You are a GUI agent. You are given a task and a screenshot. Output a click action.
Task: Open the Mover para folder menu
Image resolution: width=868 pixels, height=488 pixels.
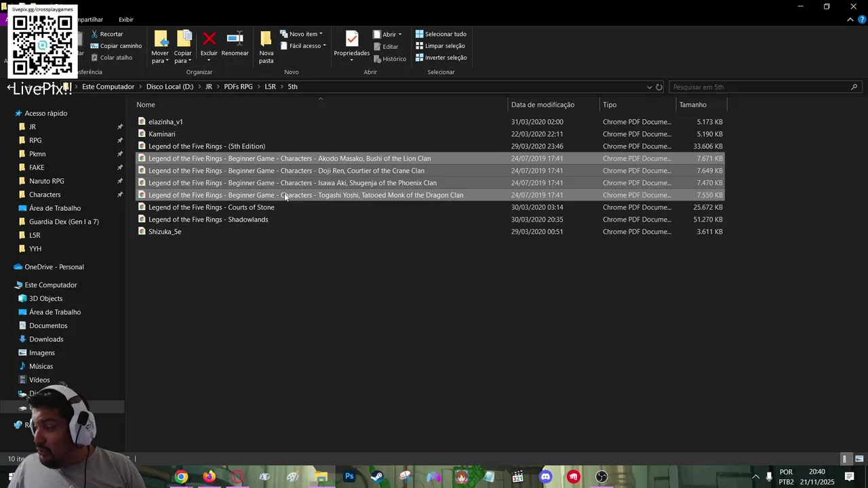(x=160, y=47)
